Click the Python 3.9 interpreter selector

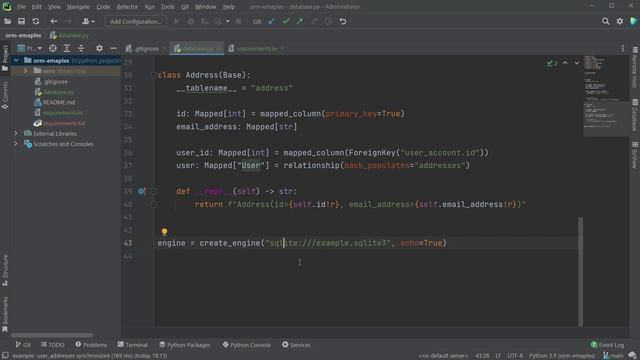(x=562, y=356)
